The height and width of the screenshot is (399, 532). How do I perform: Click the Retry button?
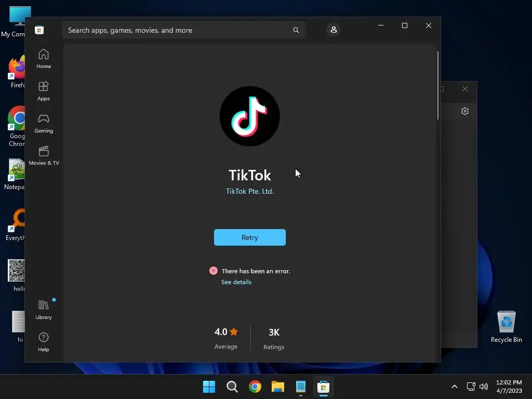pyautogui.click(x=250, y=237)
